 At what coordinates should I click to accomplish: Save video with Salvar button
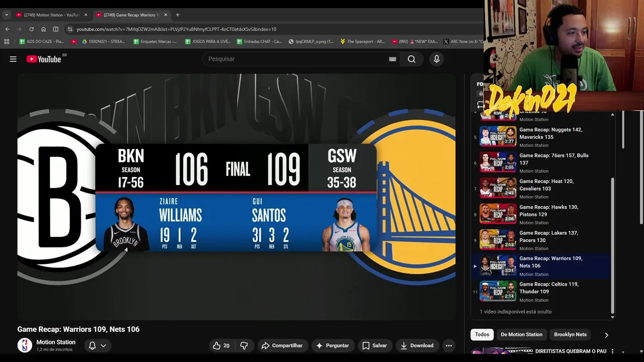tap(375, 345)
